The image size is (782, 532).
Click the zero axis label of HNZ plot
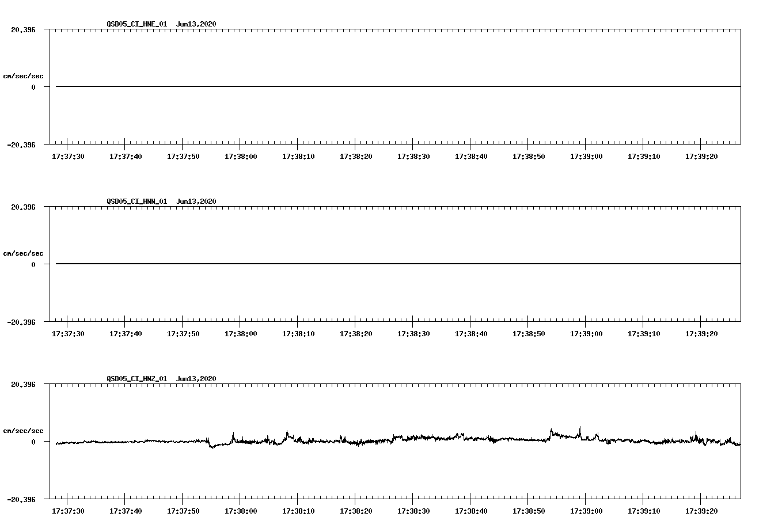(33, 442)
